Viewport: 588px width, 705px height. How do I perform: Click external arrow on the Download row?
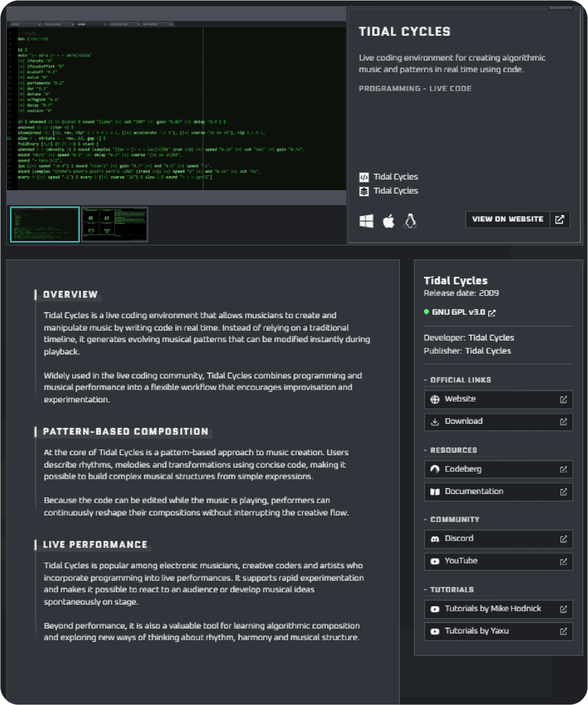pos(563,422)
